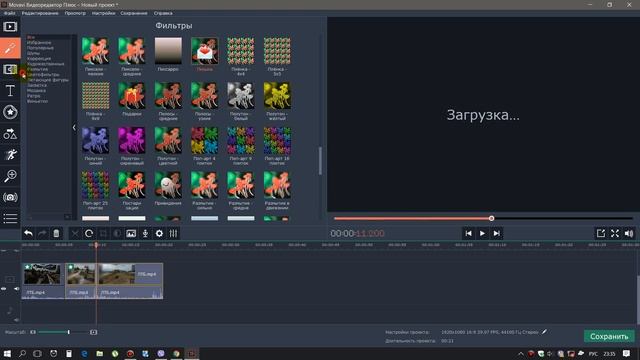Click the Redo arrow icon
This screenshot has width=640, height=360.
42,233
